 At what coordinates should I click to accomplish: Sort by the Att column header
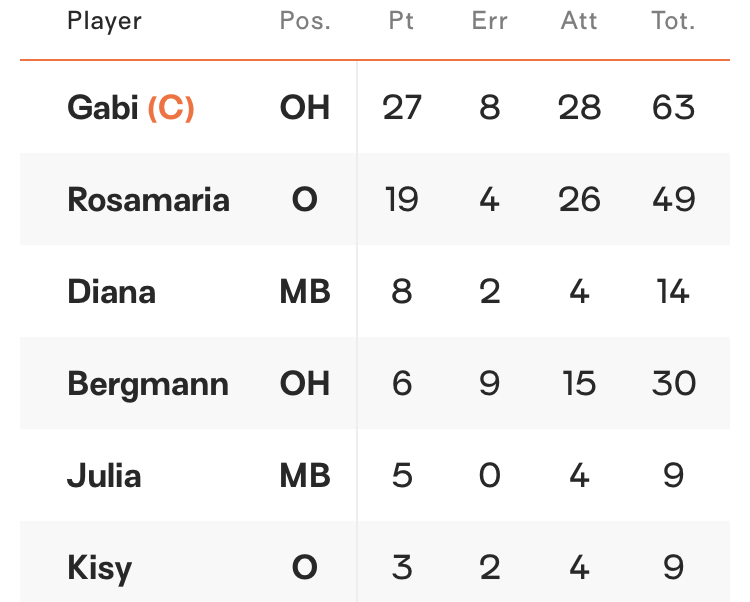(579, 21)
